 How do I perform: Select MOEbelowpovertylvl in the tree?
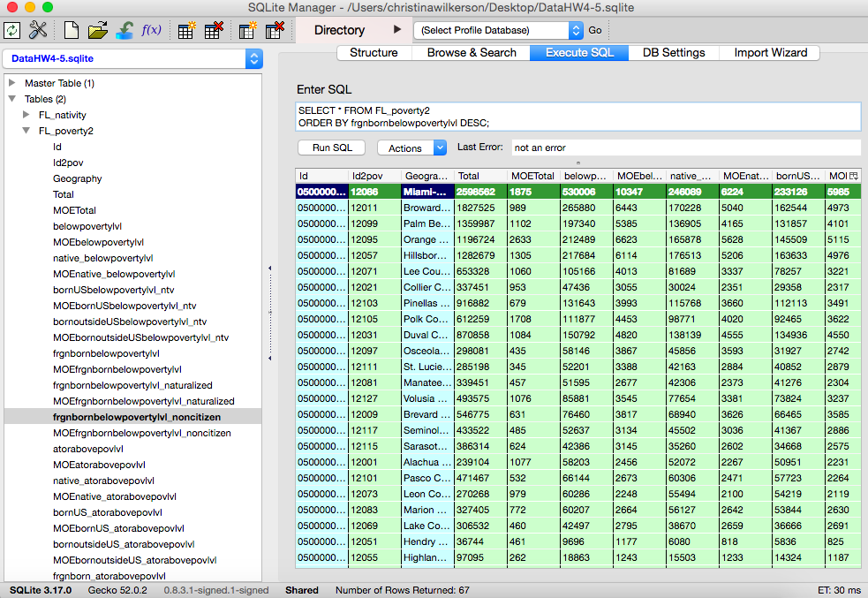click(x=99, y=243)
